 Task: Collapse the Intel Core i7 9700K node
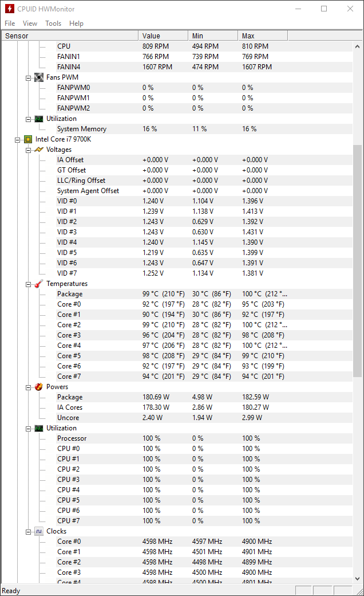[17, 140]
